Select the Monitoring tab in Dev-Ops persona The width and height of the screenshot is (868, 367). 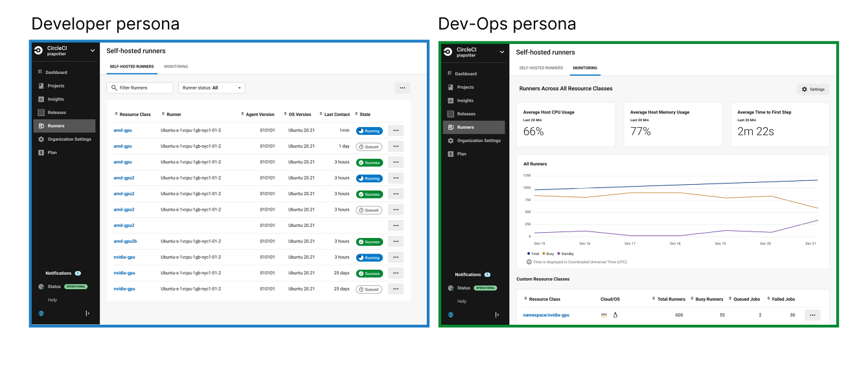pyautogui.click(x=585, y=67)
